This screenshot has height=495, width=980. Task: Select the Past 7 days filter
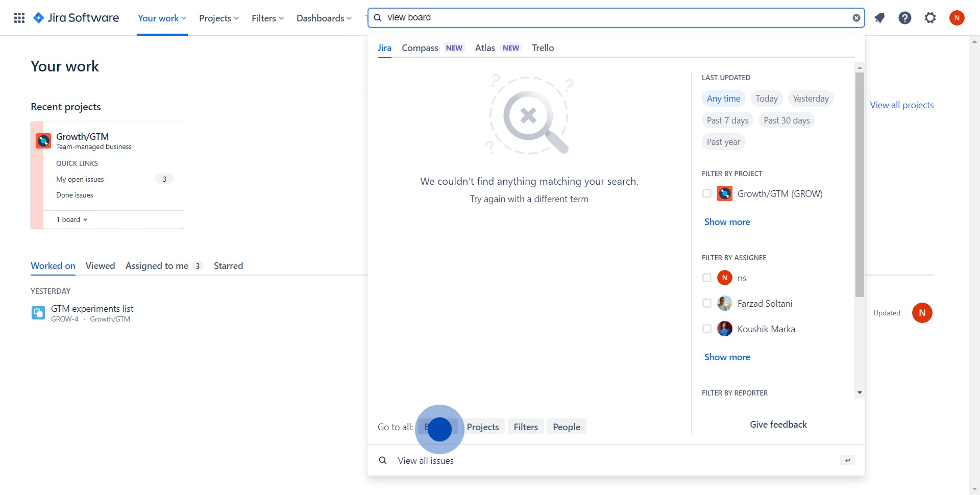pyautogui.click(x=727, y=120)
